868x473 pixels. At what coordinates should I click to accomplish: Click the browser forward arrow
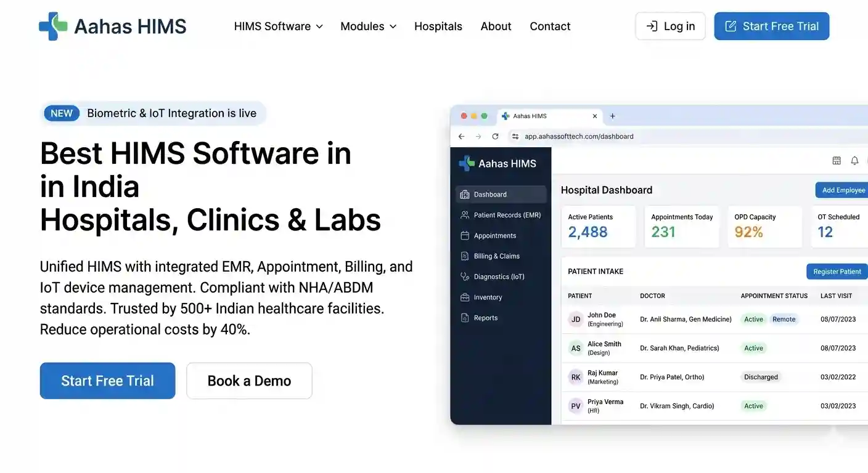tap(478, 136)
